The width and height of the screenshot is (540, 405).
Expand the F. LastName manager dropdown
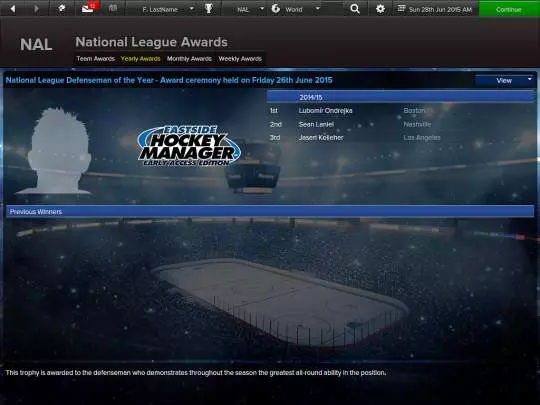192,9
